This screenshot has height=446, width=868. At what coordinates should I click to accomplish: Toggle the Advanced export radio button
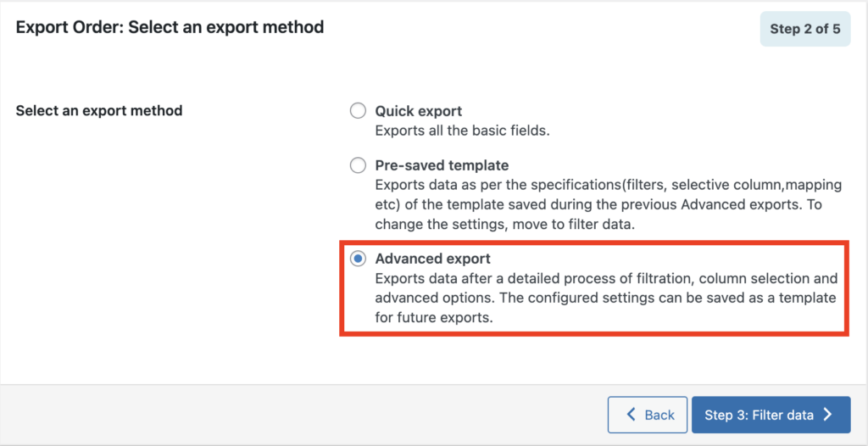[359, 258]
